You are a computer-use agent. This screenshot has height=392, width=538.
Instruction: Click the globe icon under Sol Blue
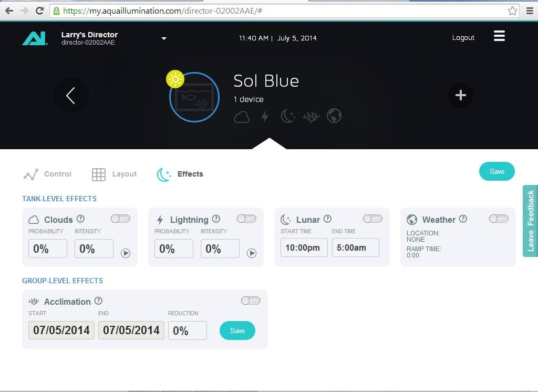(x=334, y=116)
